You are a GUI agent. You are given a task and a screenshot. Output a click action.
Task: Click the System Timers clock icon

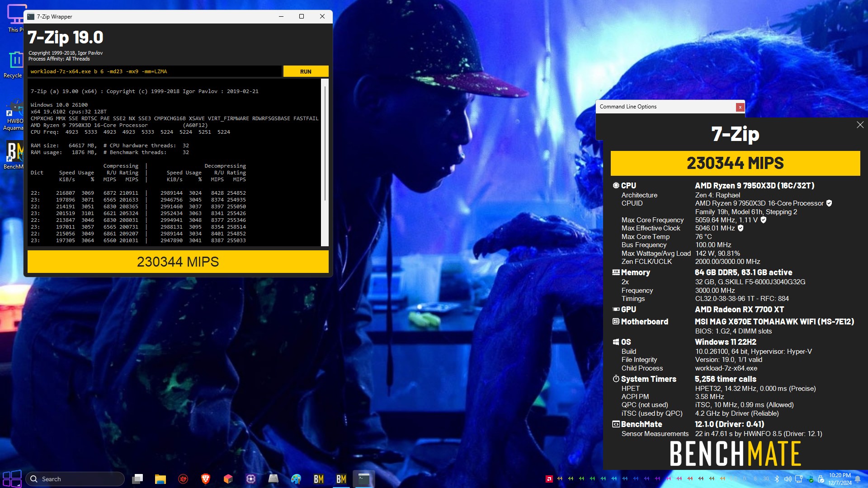[616, 379]
